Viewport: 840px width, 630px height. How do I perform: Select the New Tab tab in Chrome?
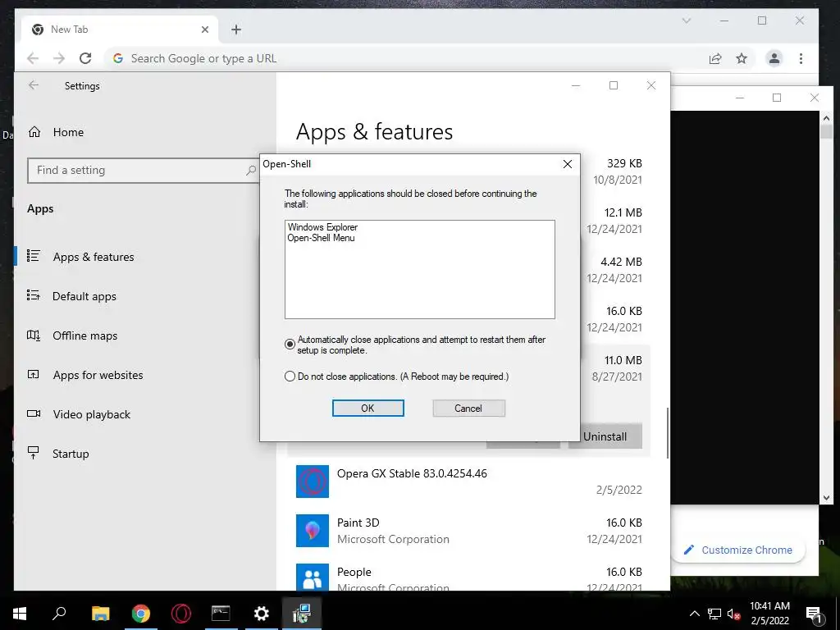[120, 30]
